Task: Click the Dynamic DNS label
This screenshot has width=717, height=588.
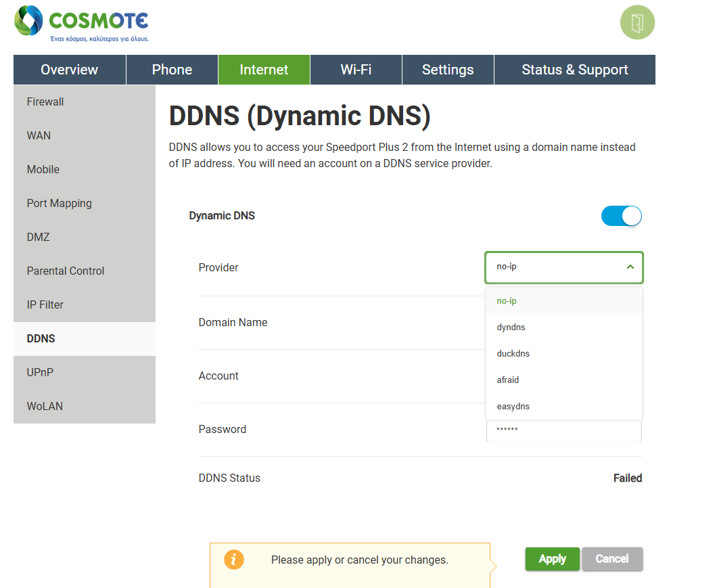Action: [x=222, y=216]
